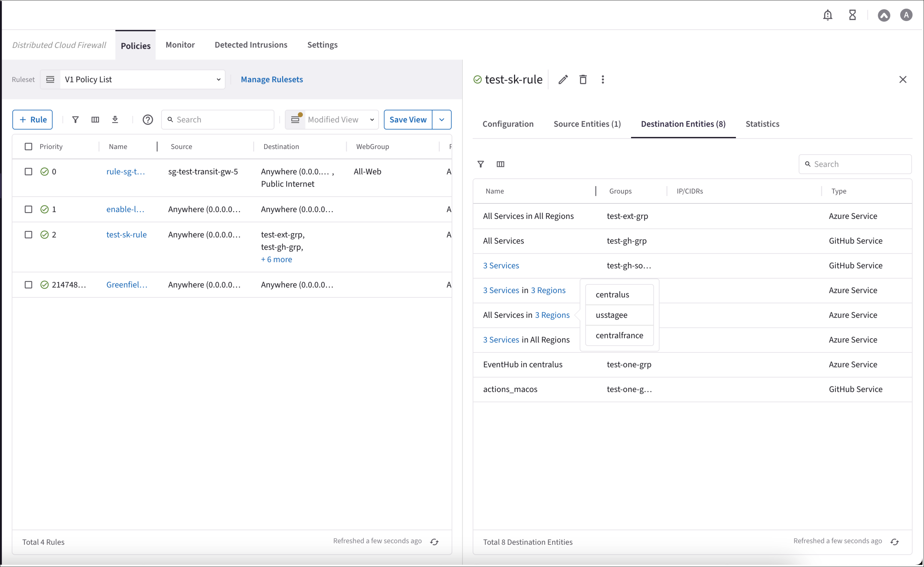Click the delete trash icon for test-sk-rule
The width and height of the screenshot is (924, 567).
[583, 79]
